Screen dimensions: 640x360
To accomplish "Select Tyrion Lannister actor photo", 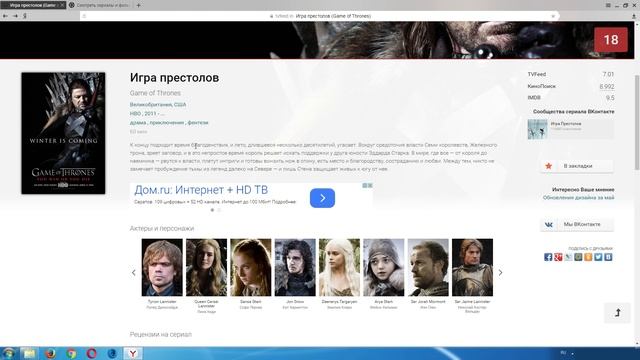I will (162, 267).
